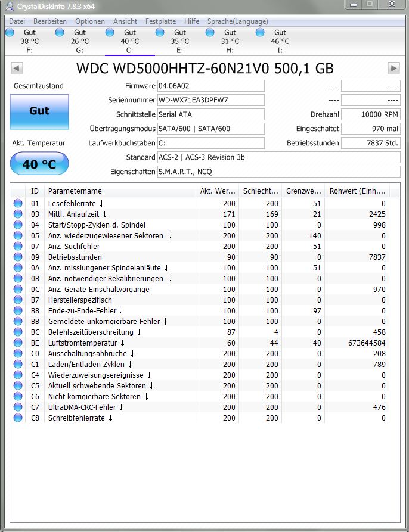Select the I: drive status orb
This screenshot has width=409, height=532.
point(260,32)
